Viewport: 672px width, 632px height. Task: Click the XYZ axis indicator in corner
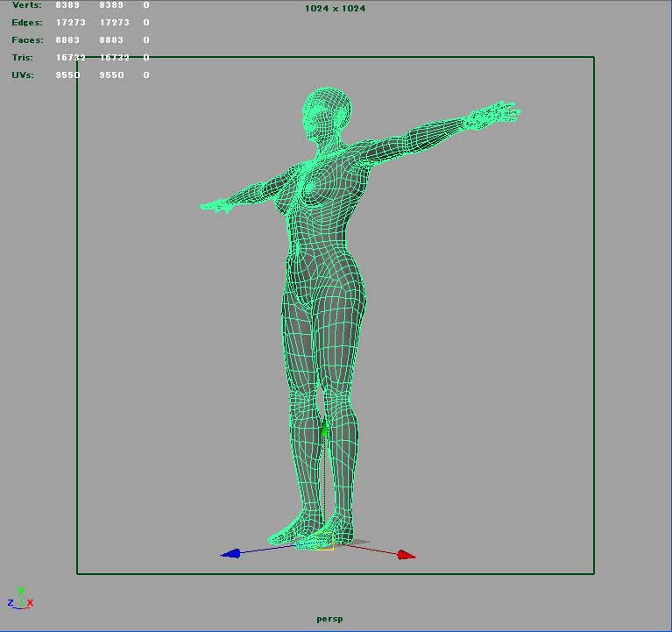(20, 599)
